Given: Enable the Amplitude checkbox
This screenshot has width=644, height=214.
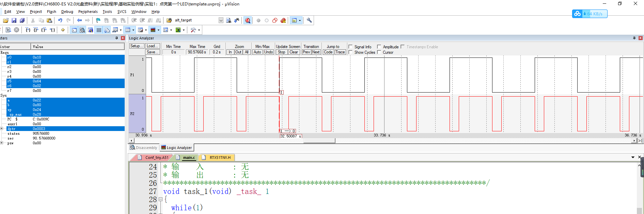Looking at the screenshot, I should 379,47.
